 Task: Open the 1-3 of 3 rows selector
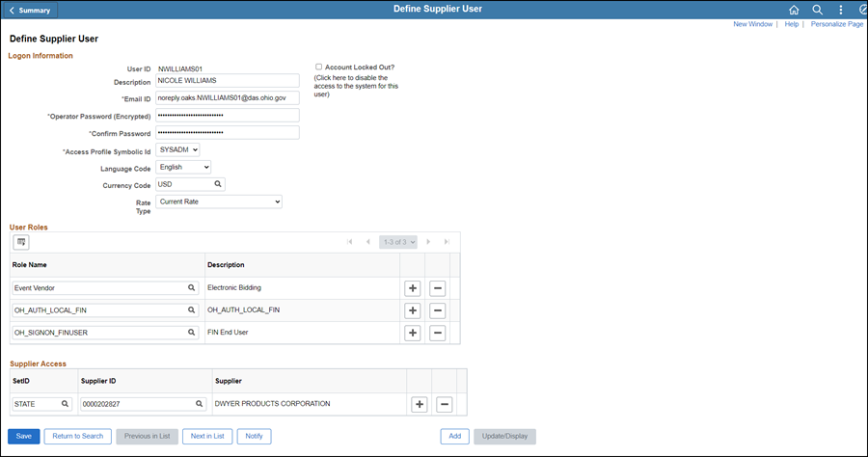click(397, 241)
